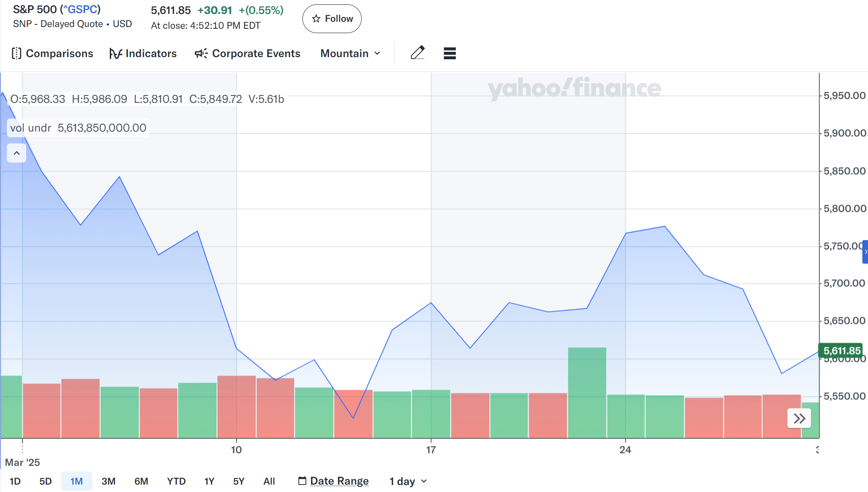The height and width of the screenshot is (492, 868).
Task: Click the S&P 500 index title
Action: [57, 9]
